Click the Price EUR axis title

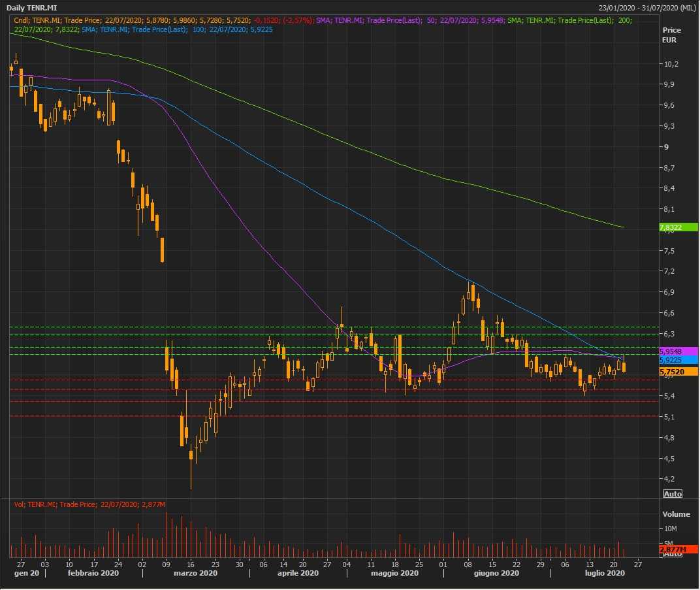(x=671, y=35)
